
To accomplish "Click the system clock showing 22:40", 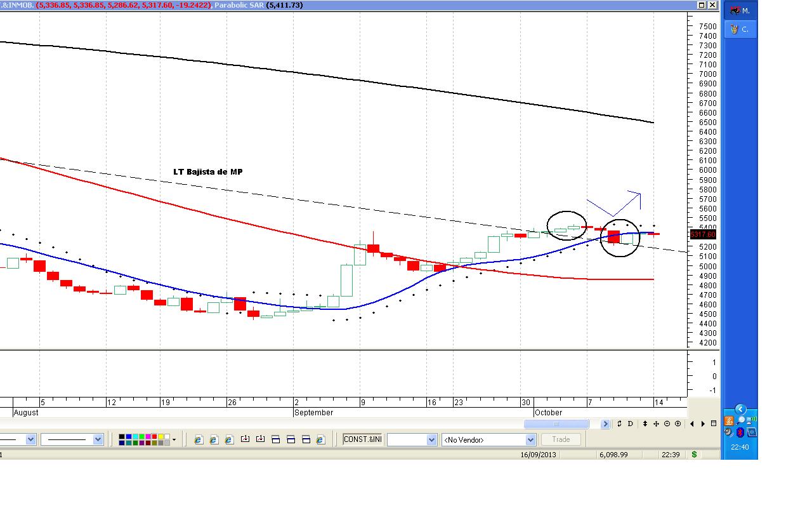I will click(740, 447).
